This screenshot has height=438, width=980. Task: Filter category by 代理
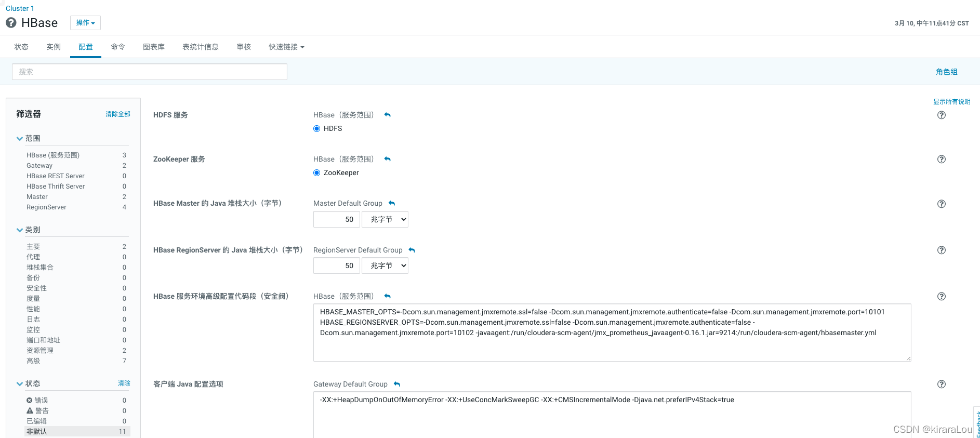click(76, 257)
